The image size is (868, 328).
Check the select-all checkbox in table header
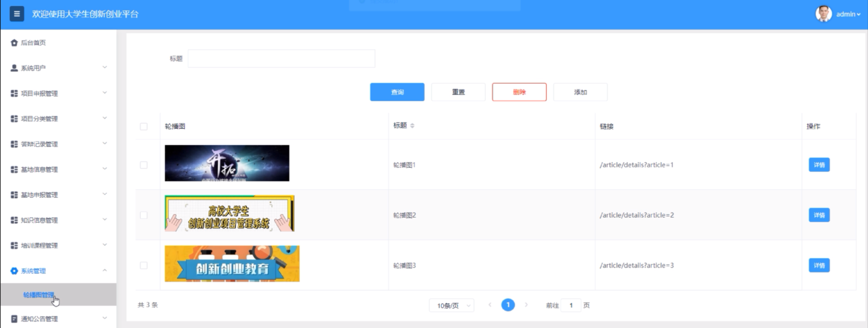coord(144,126)
